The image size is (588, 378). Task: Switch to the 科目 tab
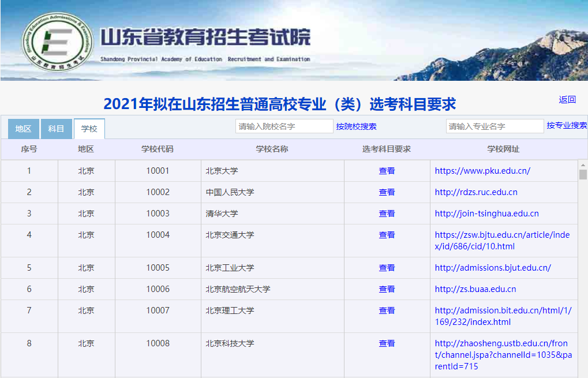pyautogui.click(x=56, y=129)
